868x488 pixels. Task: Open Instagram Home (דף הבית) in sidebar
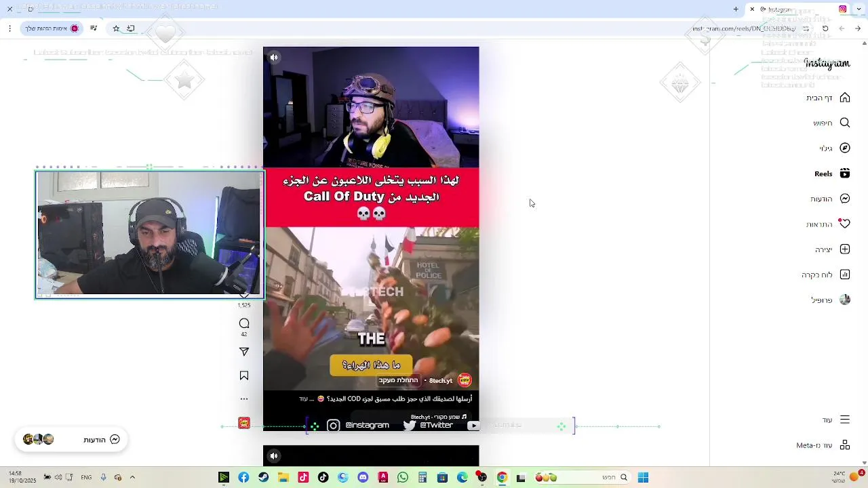coord(827,98)
